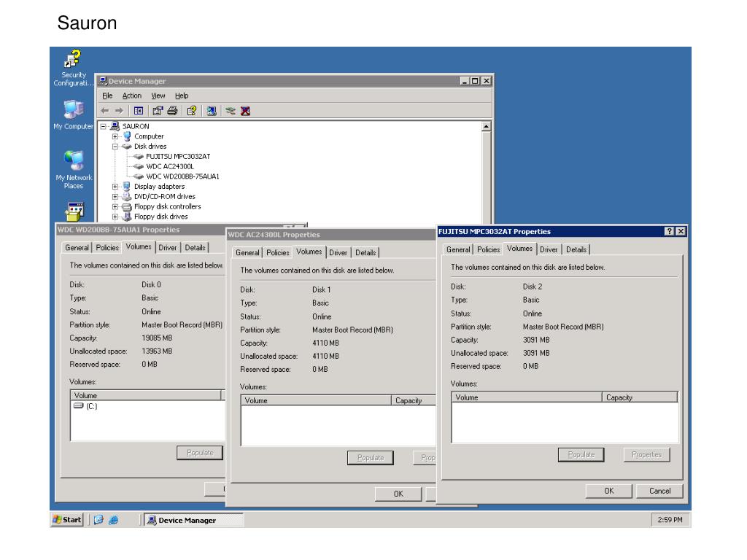Select the DVD/CD-ROM drives category icon
747x560 pixels.
tap(127, 196)
